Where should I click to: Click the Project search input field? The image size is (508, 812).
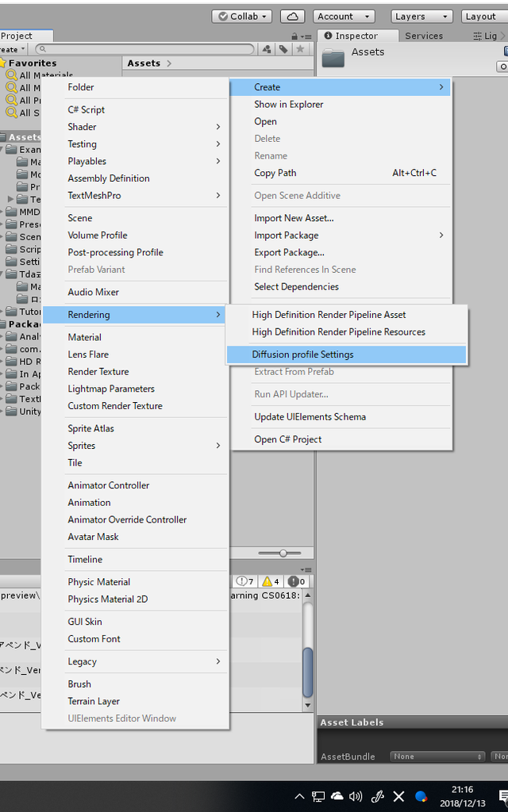tap(145, 49)
